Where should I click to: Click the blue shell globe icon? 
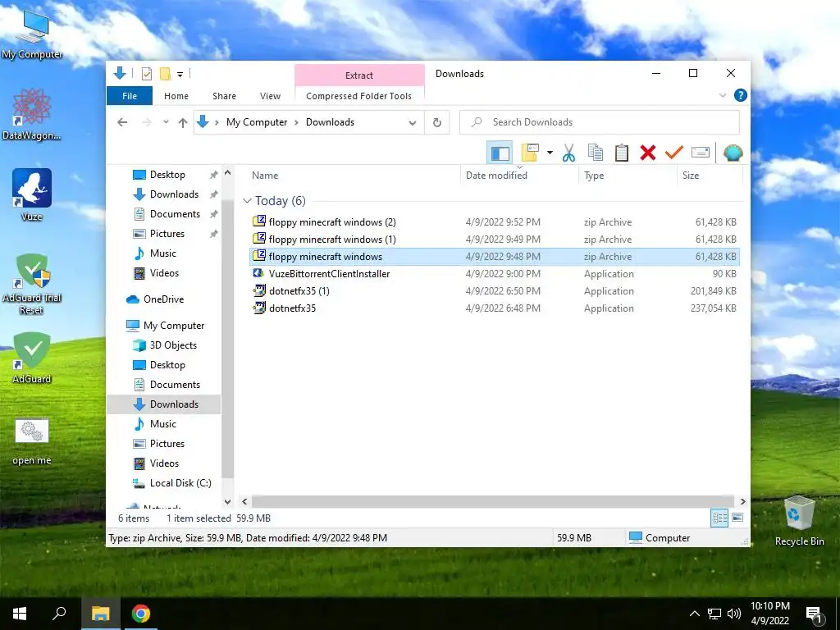[x=733, y=153]
